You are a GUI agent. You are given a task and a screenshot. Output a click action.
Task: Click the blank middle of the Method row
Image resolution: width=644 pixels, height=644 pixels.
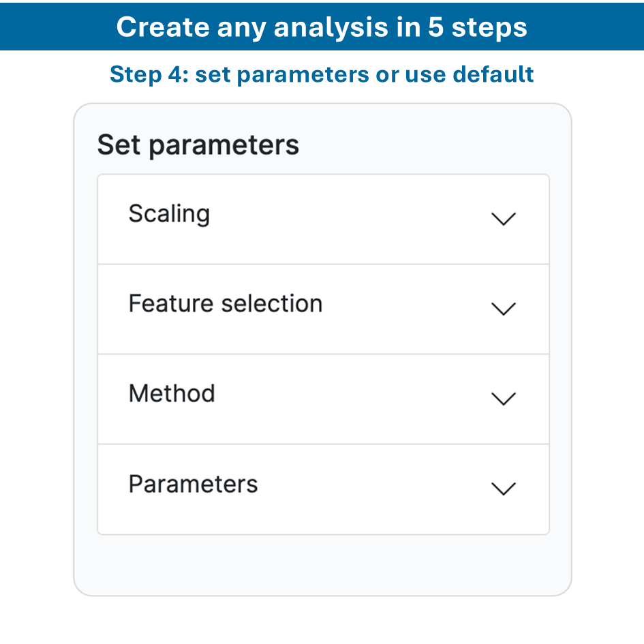coord(341,399)
